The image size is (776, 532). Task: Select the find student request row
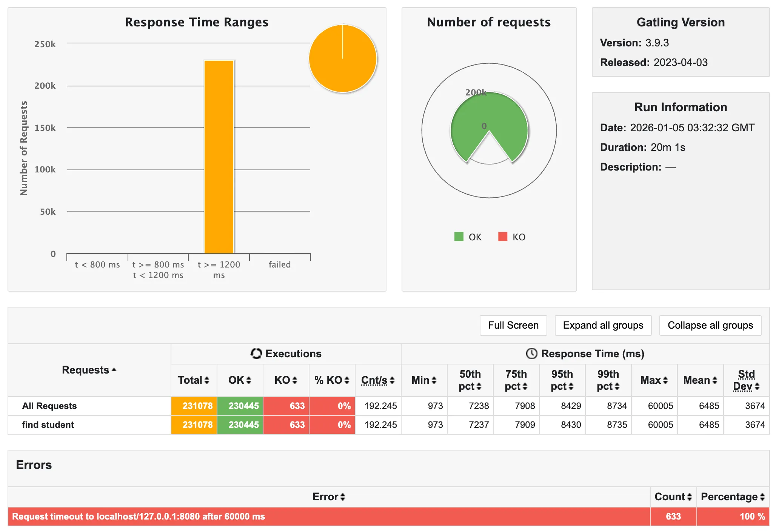(48, 425)
